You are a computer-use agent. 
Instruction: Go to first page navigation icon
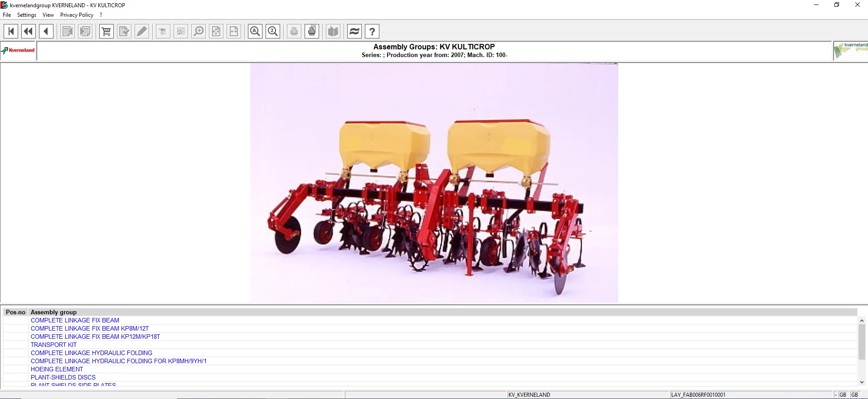[x=11, y=31]
